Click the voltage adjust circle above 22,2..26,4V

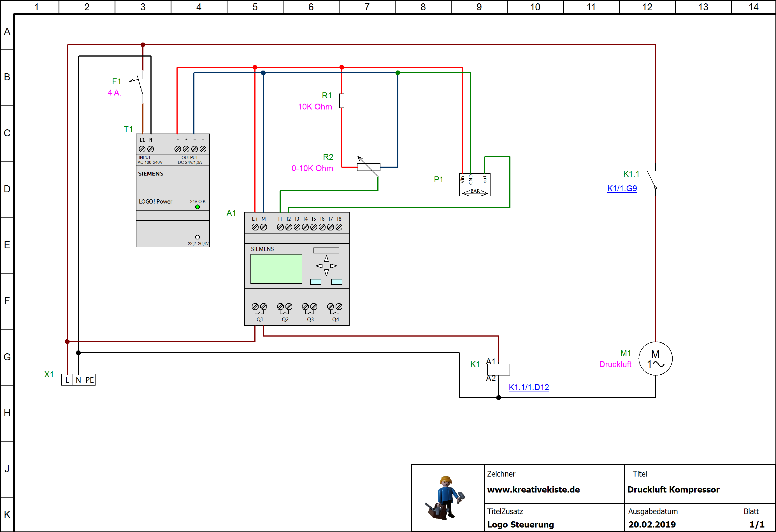(197, 237)
